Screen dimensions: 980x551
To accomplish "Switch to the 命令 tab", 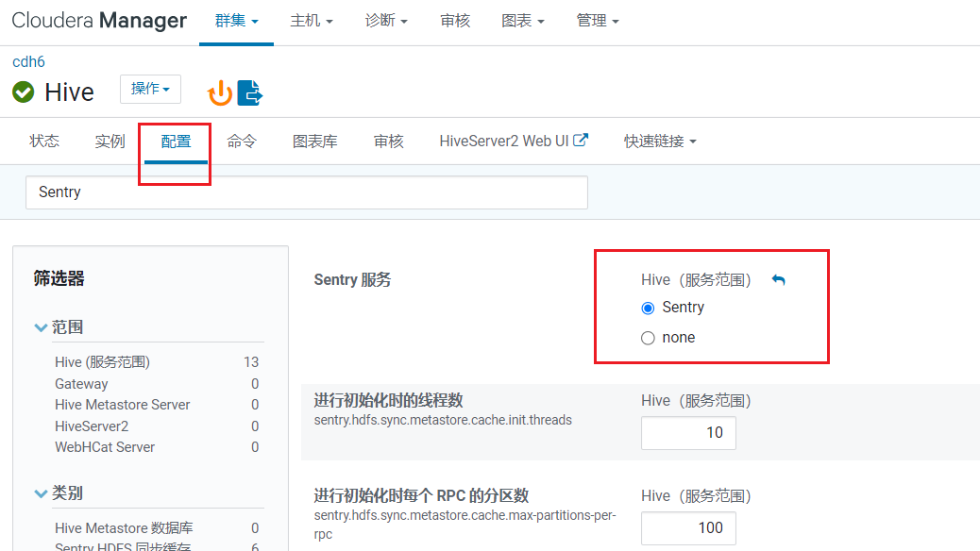I will click(x=242, y=142).
